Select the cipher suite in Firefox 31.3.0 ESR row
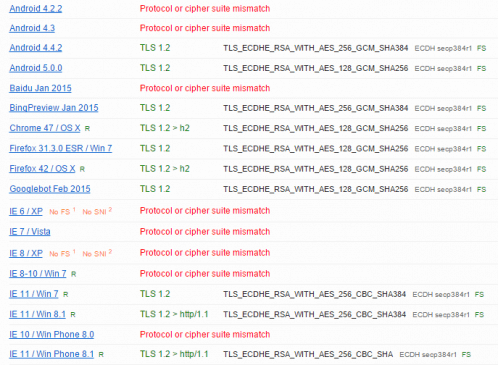Screen dimensions: 498x365 [x=316, y=149]
